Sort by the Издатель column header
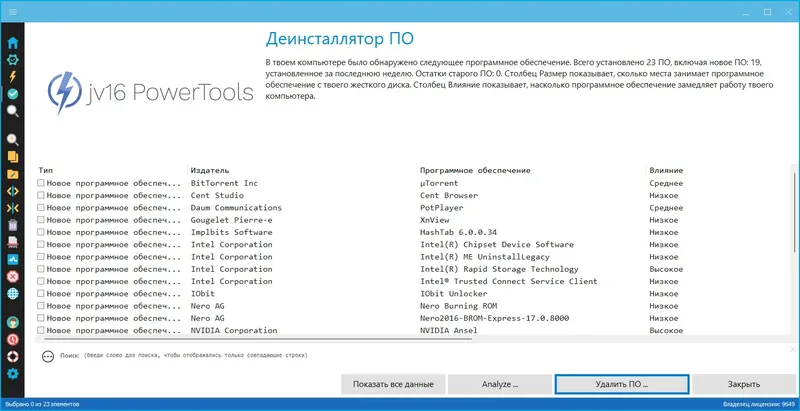 [x=210, y=170]
